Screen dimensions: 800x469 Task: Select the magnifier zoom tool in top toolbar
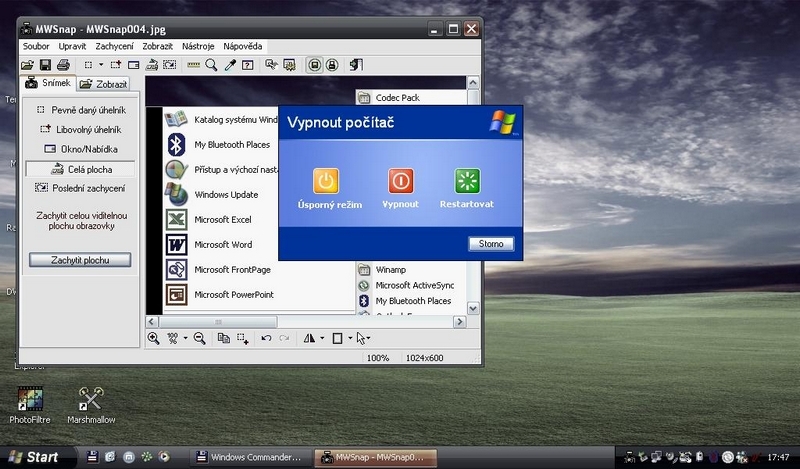coord(211,65)
